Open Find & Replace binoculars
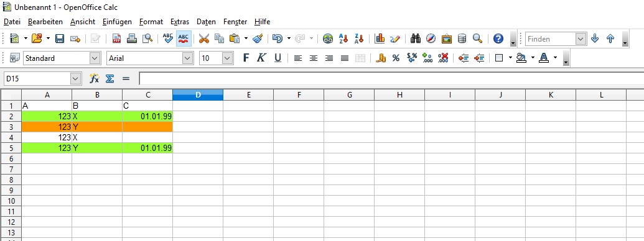The image size is (644, 241). pyautogui.click(x=416, y=39)
